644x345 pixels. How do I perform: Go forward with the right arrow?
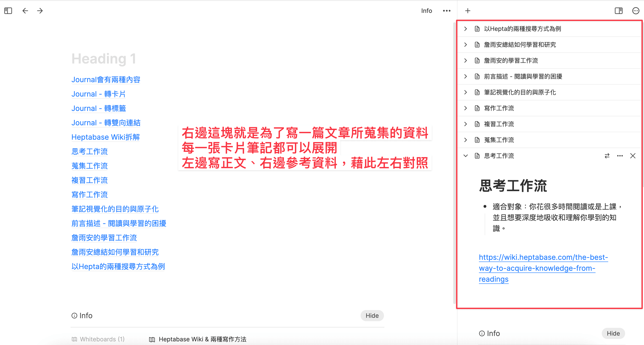point(40,11)
